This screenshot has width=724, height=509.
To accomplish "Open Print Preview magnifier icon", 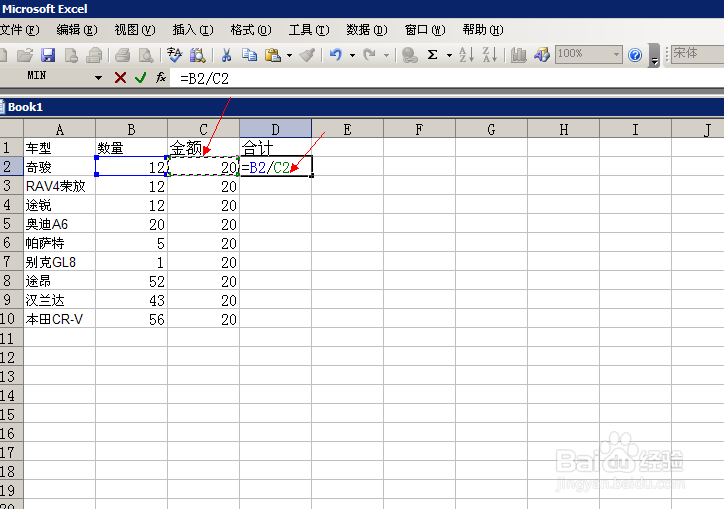I will coord(146,55).
